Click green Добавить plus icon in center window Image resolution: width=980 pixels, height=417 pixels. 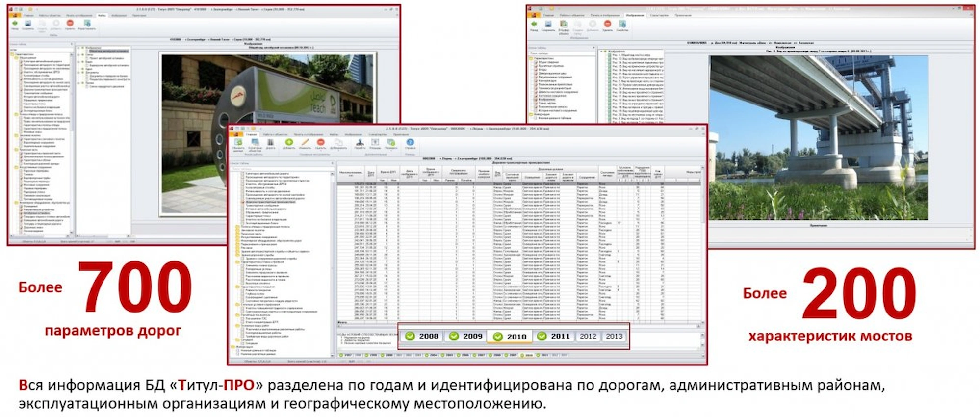(x=288, y=143)
